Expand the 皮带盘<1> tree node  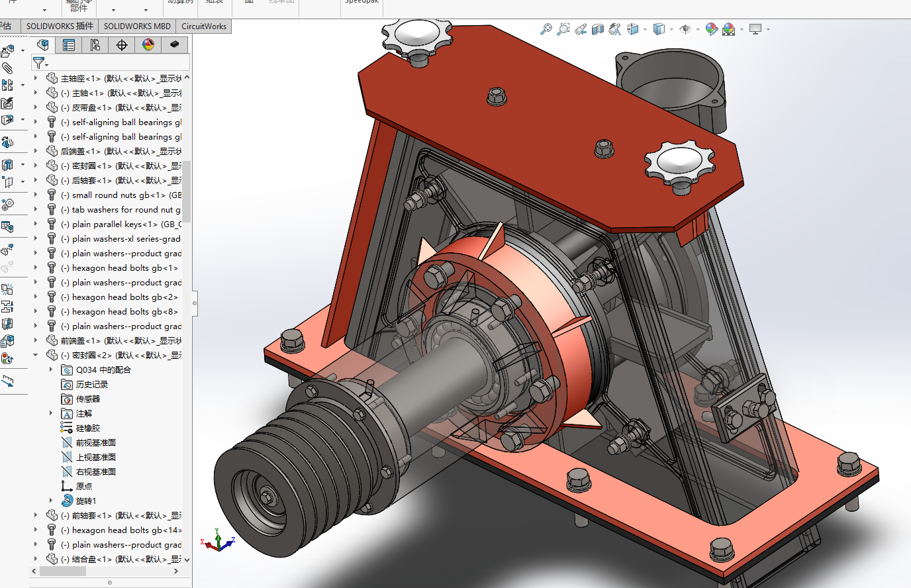[x=36, y=107]
